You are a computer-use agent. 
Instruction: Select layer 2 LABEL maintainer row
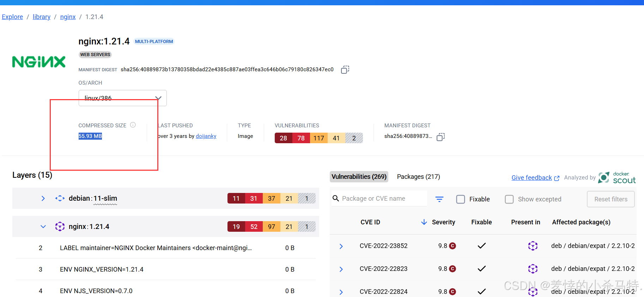pos(166,248)
